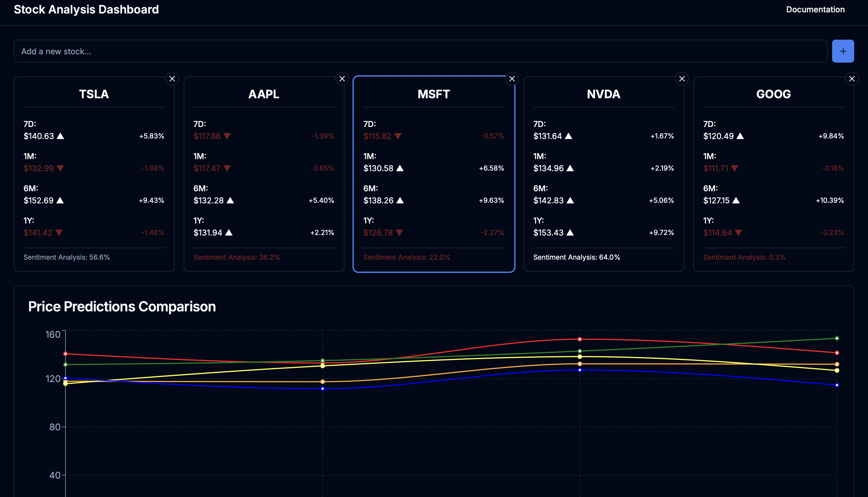Click the AAPL 7D down arrow icon
Screen dimensions: 868x497
(227, 136)
